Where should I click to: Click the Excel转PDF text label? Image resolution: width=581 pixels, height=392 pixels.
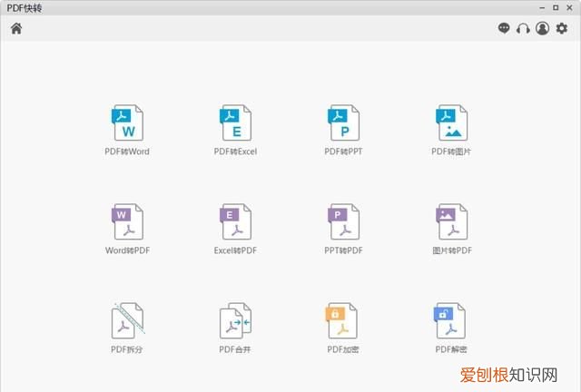(x=235, y=250)
